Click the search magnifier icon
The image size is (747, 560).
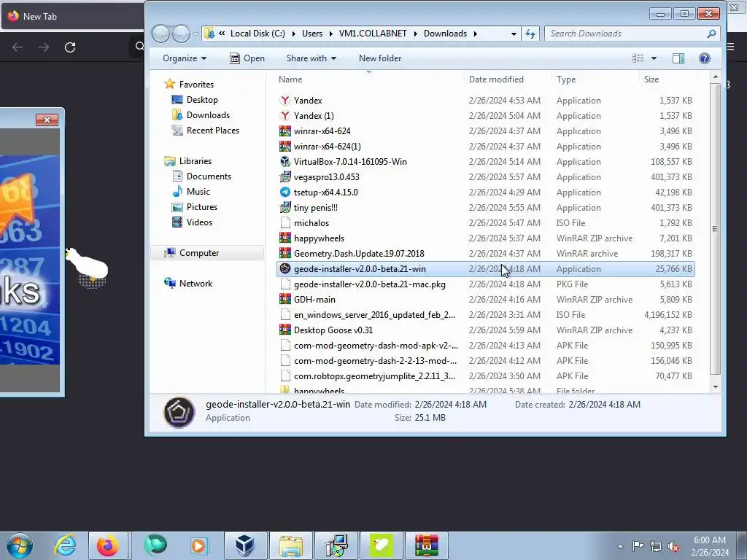(x=711, y=34)
